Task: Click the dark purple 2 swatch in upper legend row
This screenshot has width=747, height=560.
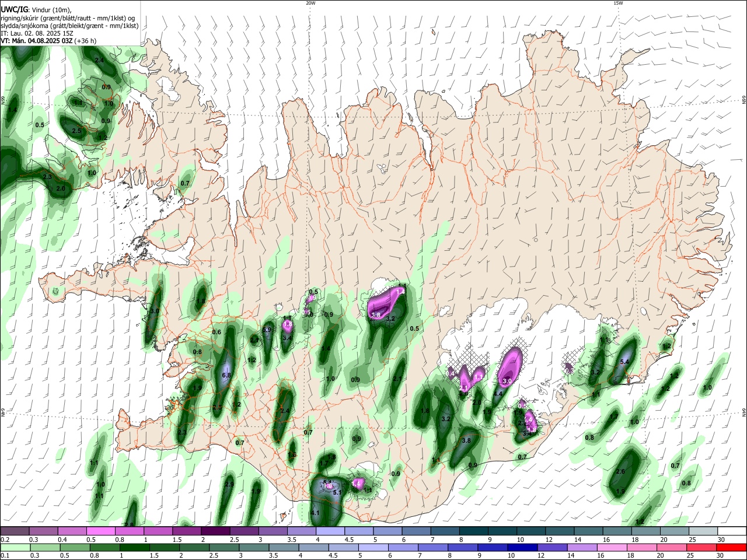Action: click(215, 531)
